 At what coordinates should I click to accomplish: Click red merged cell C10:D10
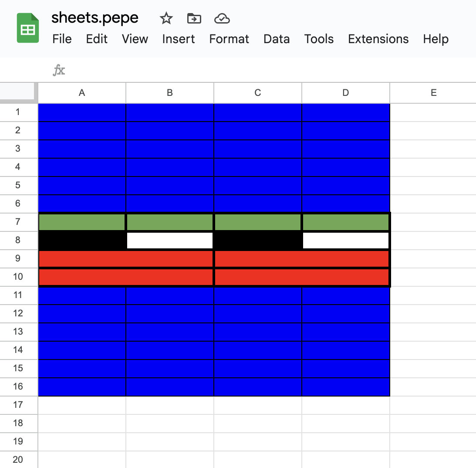pos(302,277)
